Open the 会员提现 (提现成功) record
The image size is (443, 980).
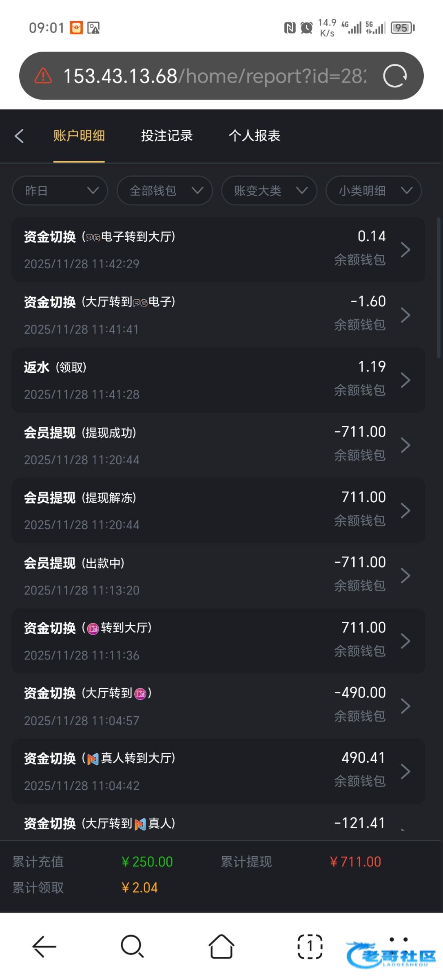coord(218,445)
